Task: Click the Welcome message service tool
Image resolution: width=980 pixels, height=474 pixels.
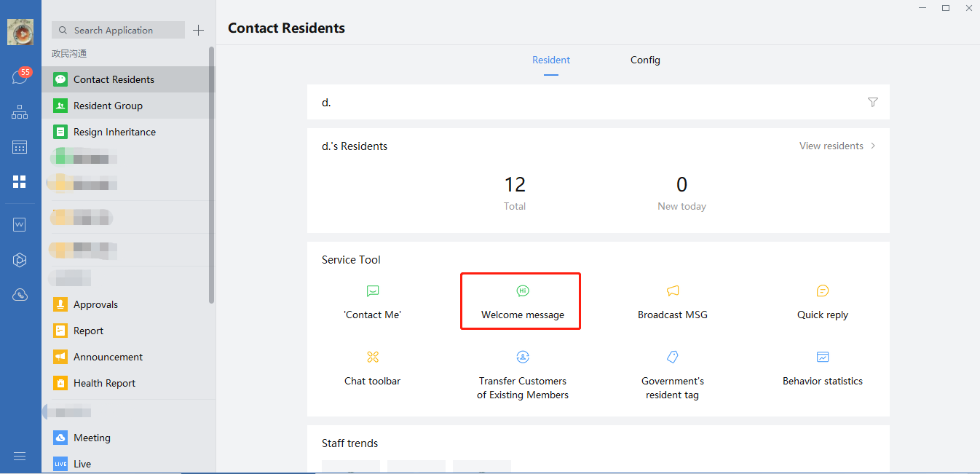Action: (x=522, y=302)
